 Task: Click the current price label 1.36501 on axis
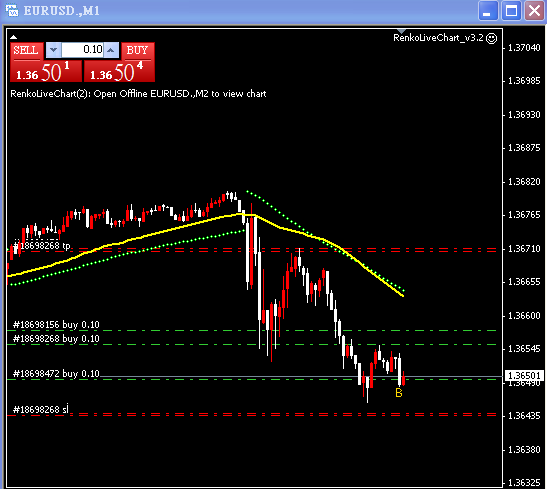tap(524, 376)
